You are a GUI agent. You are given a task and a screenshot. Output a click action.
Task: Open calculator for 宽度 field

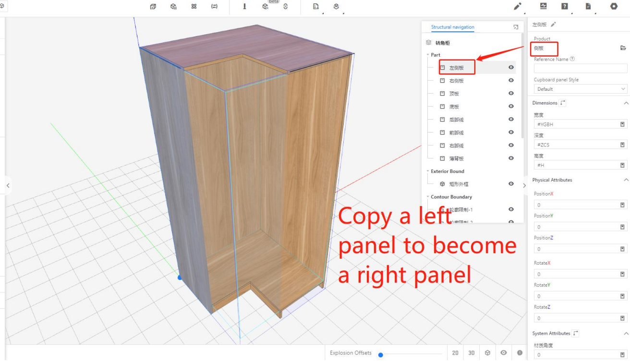(622, 124)
